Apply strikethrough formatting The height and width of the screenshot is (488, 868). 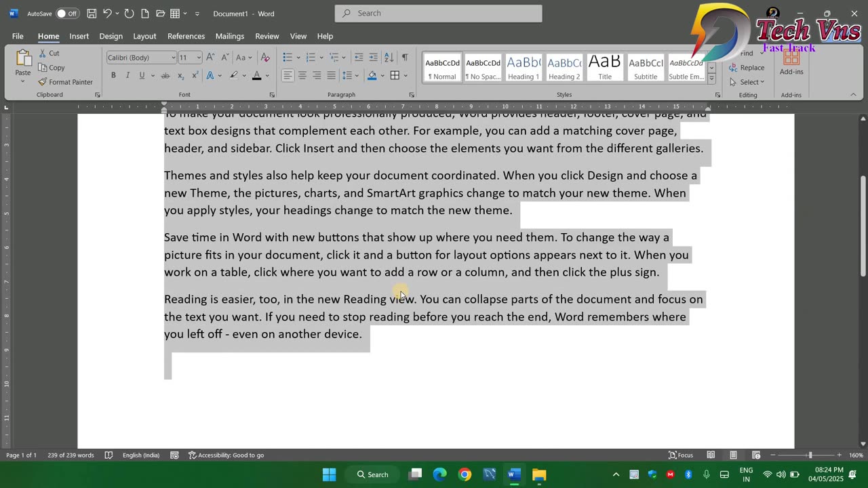point(165,75)
